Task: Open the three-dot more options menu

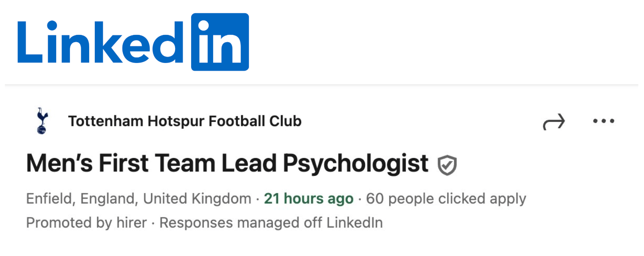Action: (603, 121)
